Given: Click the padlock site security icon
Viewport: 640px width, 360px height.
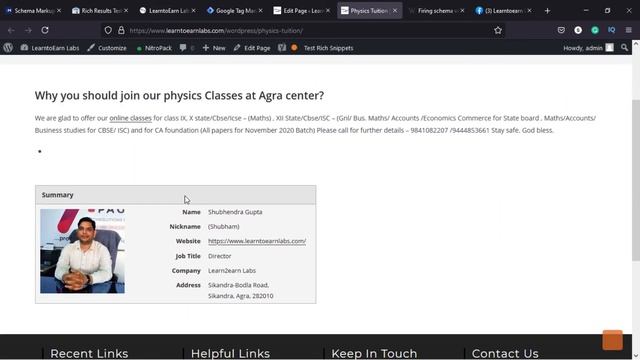Looking at the screenshot, I should click(121, 30).
